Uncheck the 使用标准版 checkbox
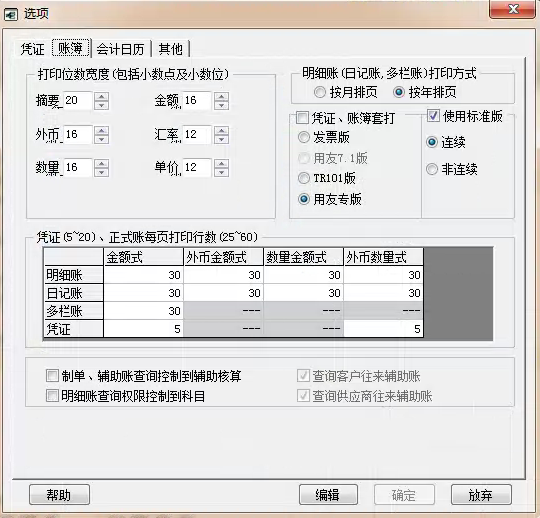Viewport: 540px width, 518px height. tap(433, 116)
